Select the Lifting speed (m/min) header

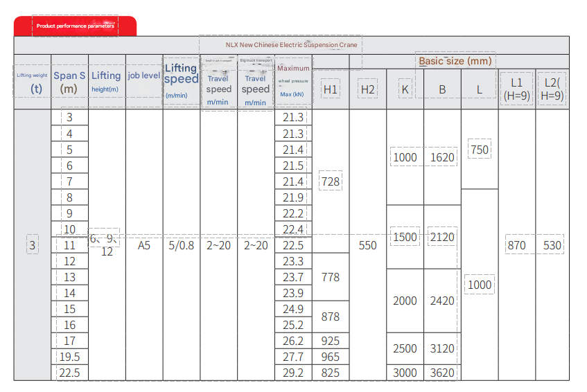[181, 81]
